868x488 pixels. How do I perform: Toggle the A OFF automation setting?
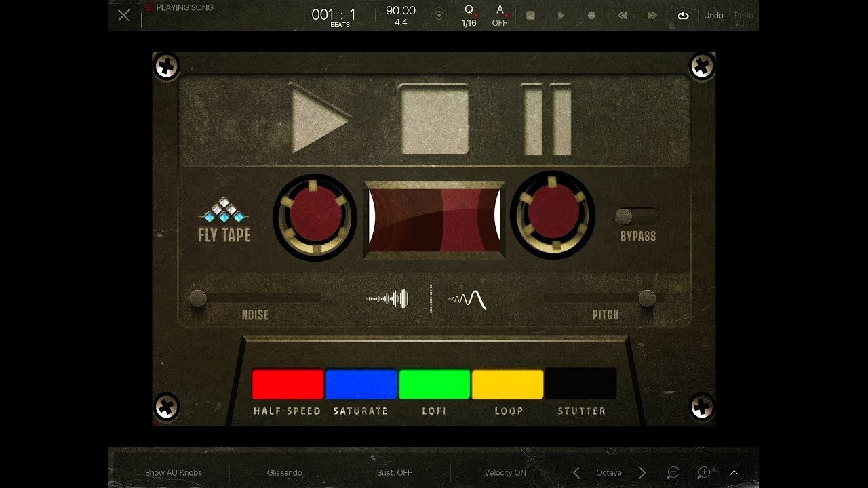(500, 16)
